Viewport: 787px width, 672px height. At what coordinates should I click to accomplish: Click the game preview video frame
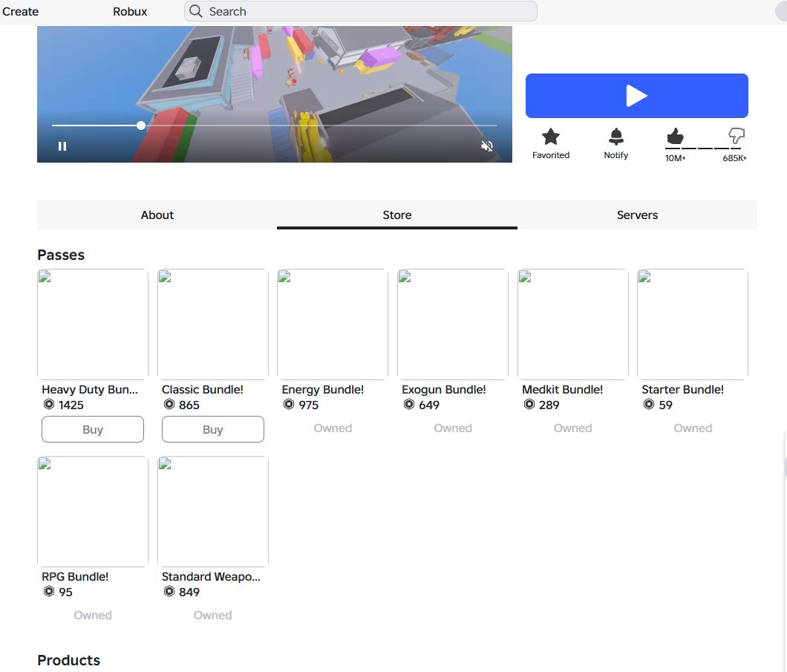point(275,94)
